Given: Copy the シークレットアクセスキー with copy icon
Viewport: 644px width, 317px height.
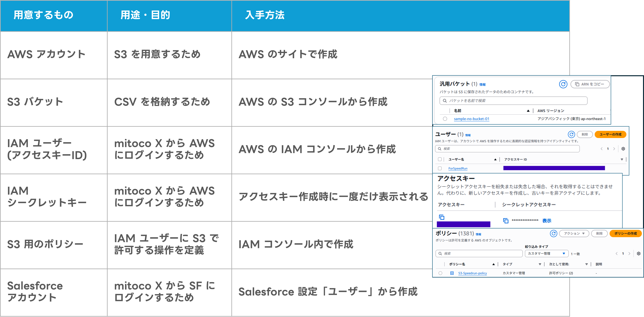Looking at the screenshot, I should tap(506, 221).
